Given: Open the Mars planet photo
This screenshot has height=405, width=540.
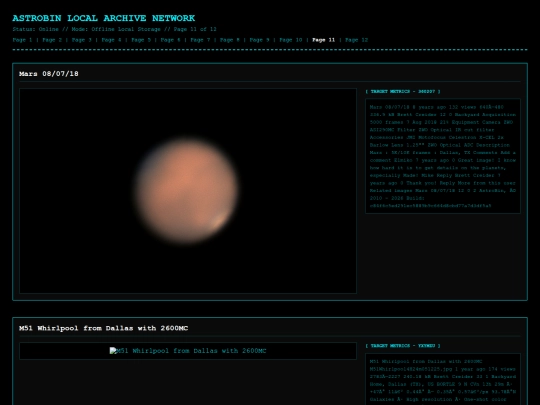Looking at the screenshot, I should coord(188,191).
